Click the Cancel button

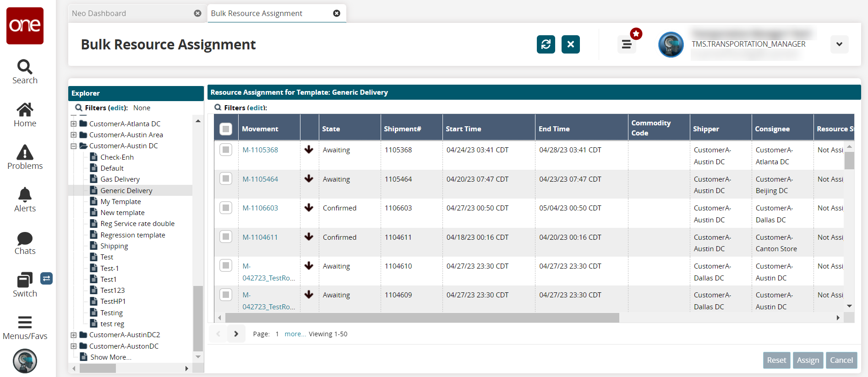pyautogui.click(x=841, y=361)
